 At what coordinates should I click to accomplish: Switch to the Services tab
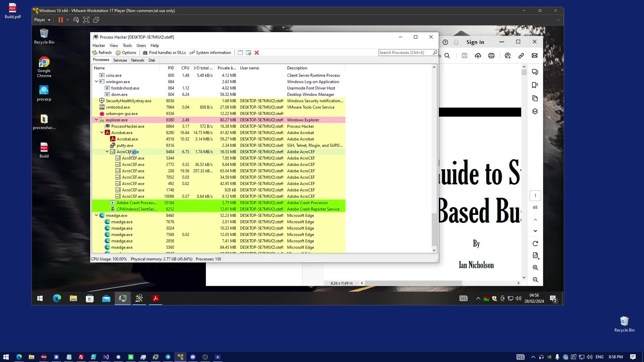[x=120, y=60]
